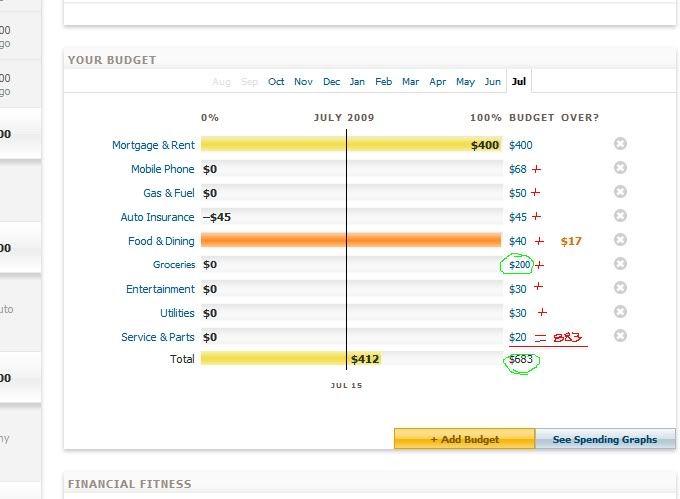Remove the Mortgage & Rent budget

point(620,144)
